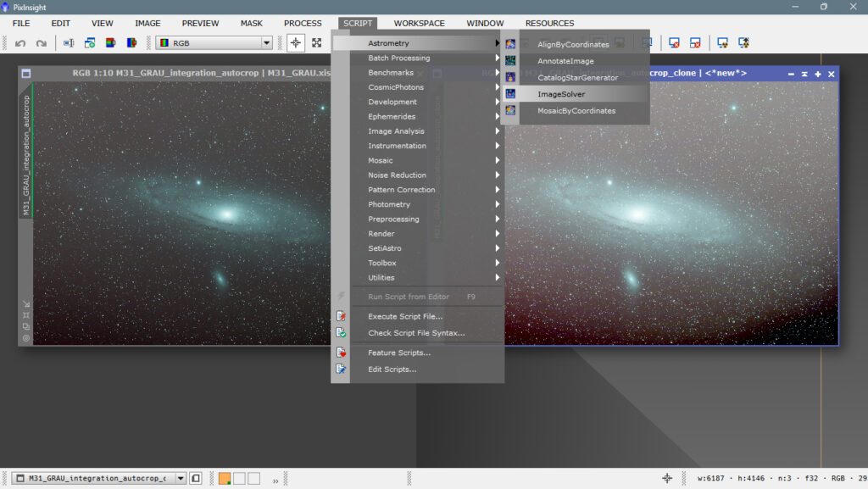
Task: Click the monitor icon with yellow radiation badge
Action: [722, 43]
